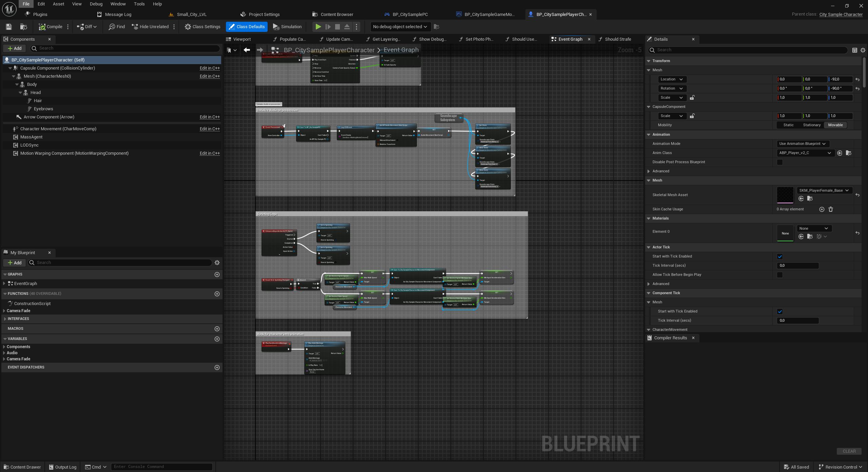
Task: Click the Stop playback button
Action: coord(337,27)
